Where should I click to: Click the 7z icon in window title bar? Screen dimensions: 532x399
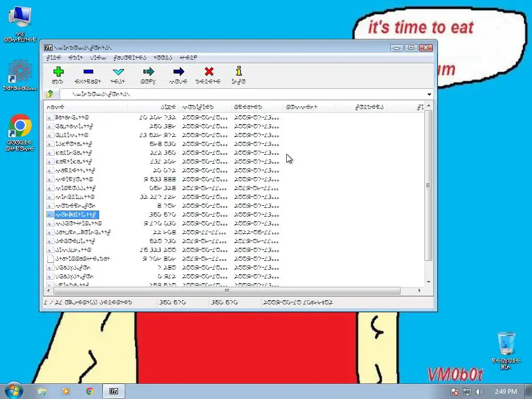(48, 48)
